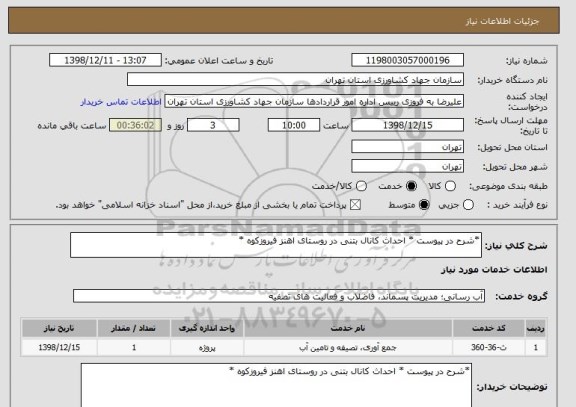576x407 pixels.
Task: Choose the متوسط purchase type radio
Action: 424,205
